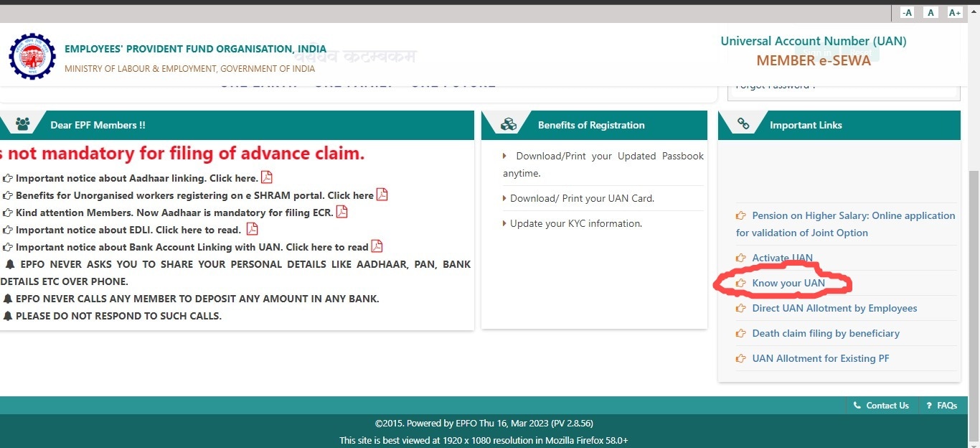The width and height of the screenshot is (980, 448).
Task: Open the Contact Us link in the footer bar
Action: [x=887, y=406]
